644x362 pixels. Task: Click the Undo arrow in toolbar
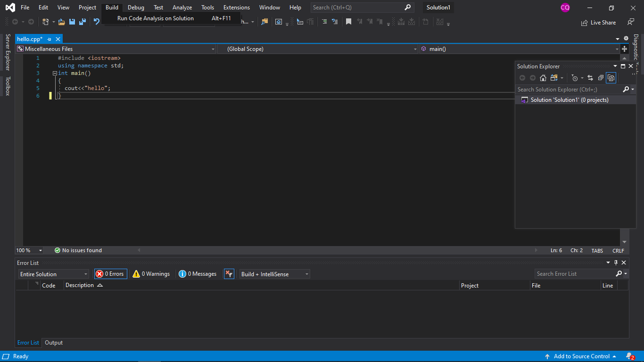tap(97, 22)
